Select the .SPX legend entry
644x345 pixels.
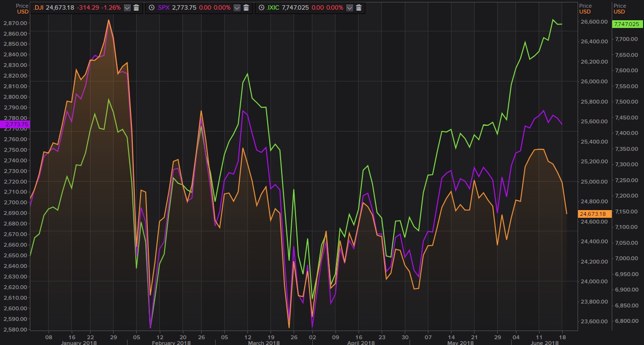(x=163, y=8)
